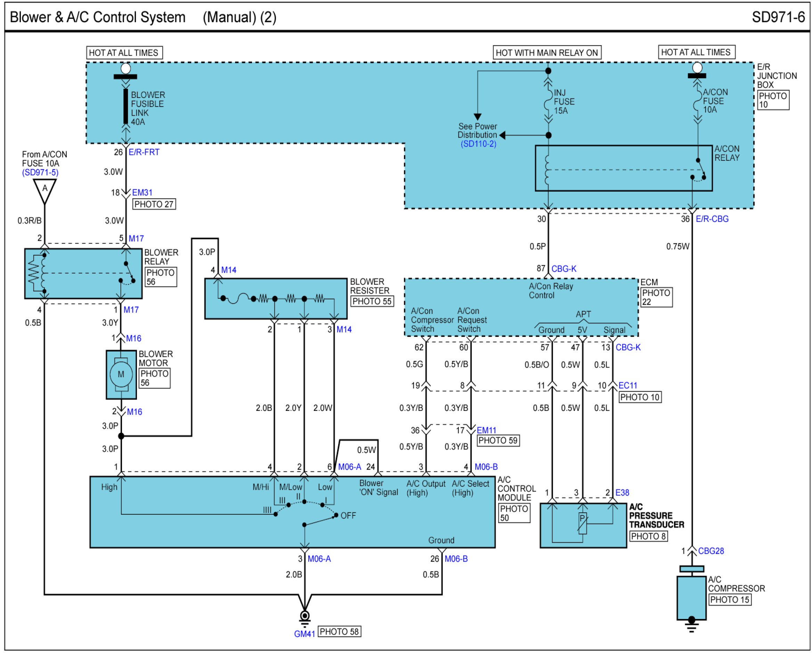Screen dimensions: 812x653
Task: Click the A/CON relay switch contact
Action: click(700, 168)
